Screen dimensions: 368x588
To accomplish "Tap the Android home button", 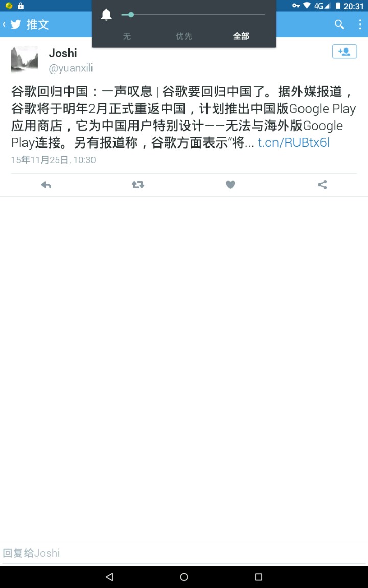I will pos(184,577).
